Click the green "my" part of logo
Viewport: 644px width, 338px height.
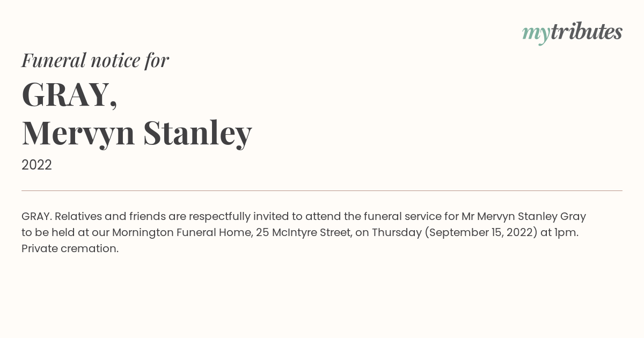click(x=536, y=35)
